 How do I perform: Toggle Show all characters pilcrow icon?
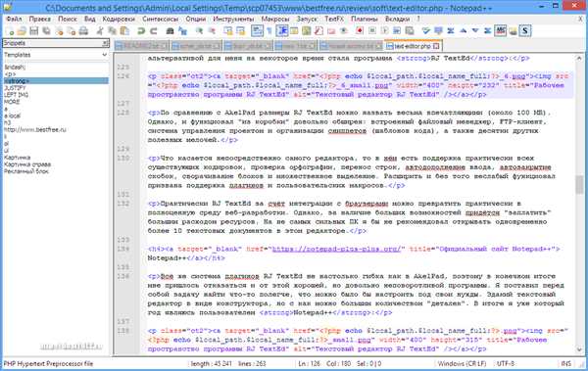[x=269, y=31]
